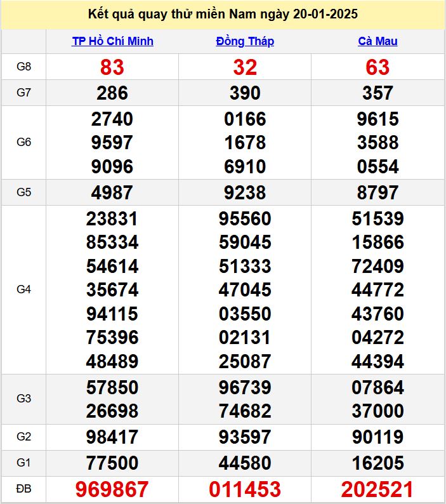Click the red special prize 011453
The image size is (446, 504).
pos(245,489)
